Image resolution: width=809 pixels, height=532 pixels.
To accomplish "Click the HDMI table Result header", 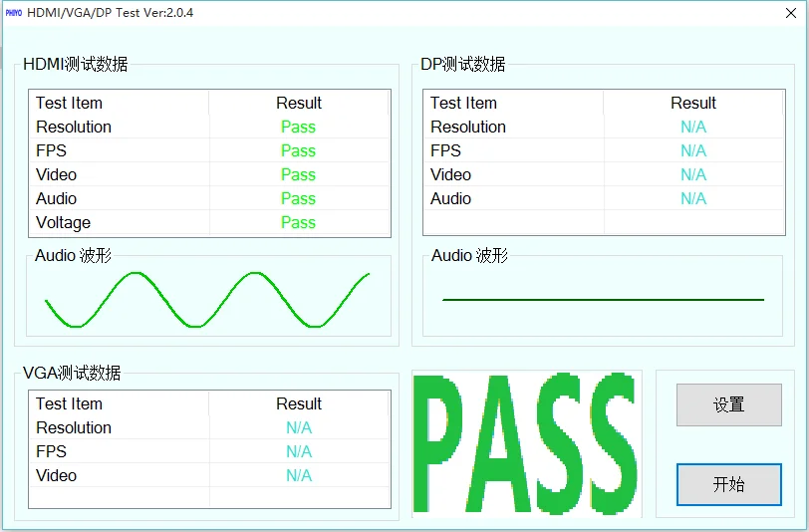I will point(299,103).
